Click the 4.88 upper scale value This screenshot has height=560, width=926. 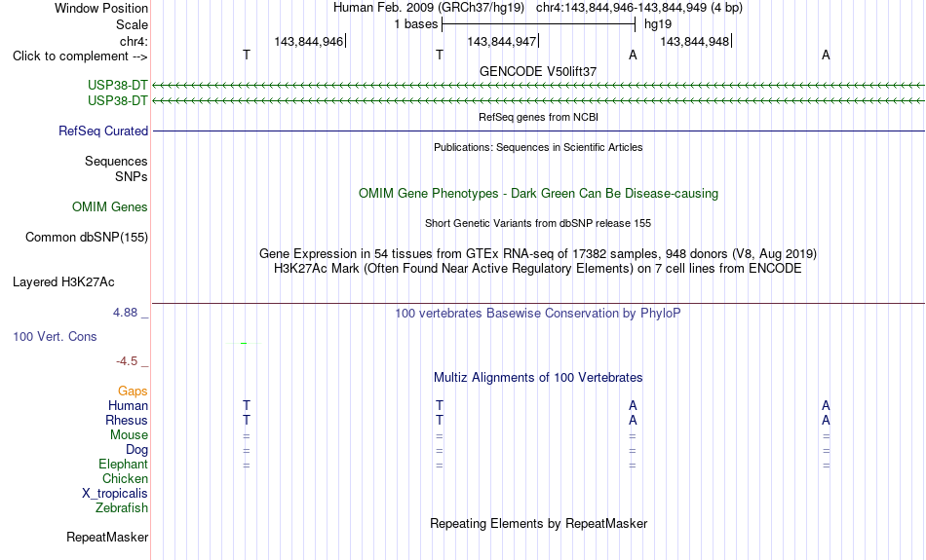coord(125,313)
